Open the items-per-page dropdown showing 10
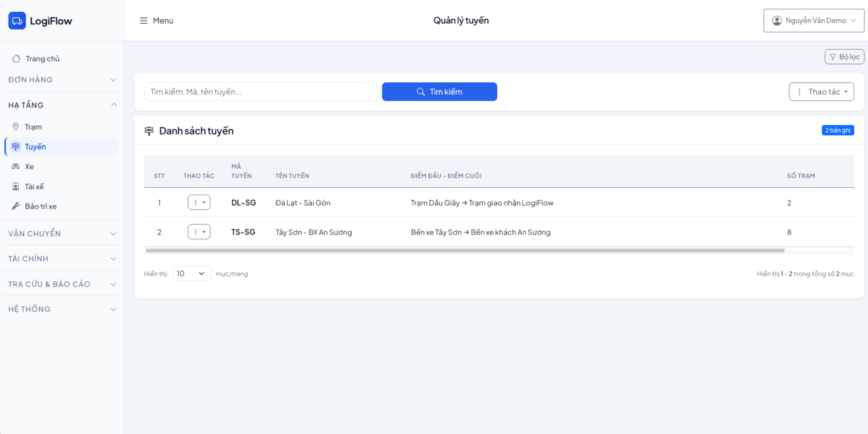Screen dimensions: 868x434 [x=192, y=273]
